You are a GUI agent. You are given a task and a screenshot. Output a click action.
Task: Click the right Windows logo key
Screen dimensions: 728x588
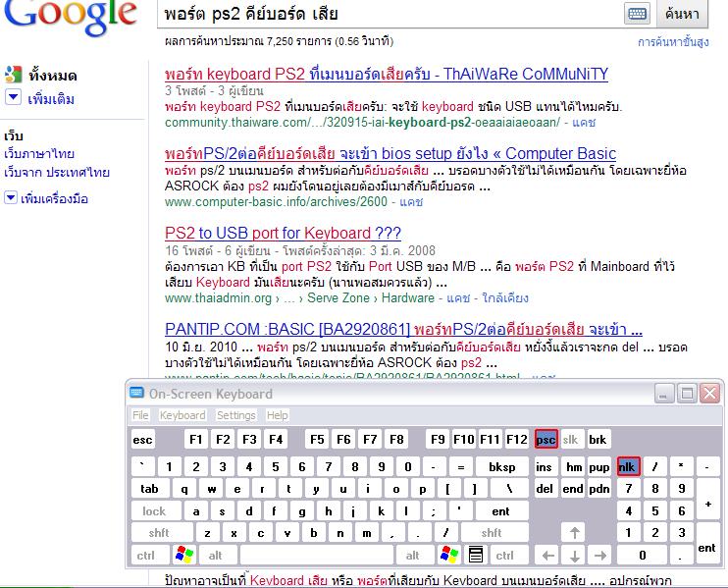[449, 555]
